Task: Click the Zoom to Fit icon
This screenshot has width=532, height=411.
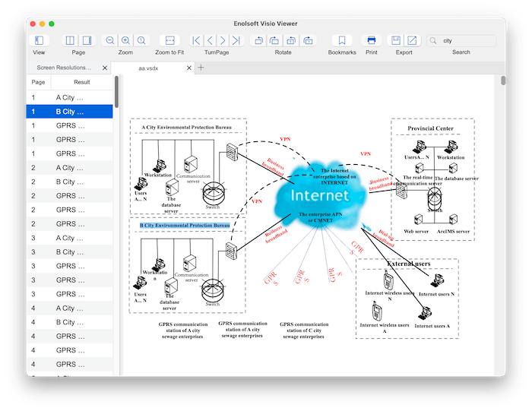Action: coord(169,40)
